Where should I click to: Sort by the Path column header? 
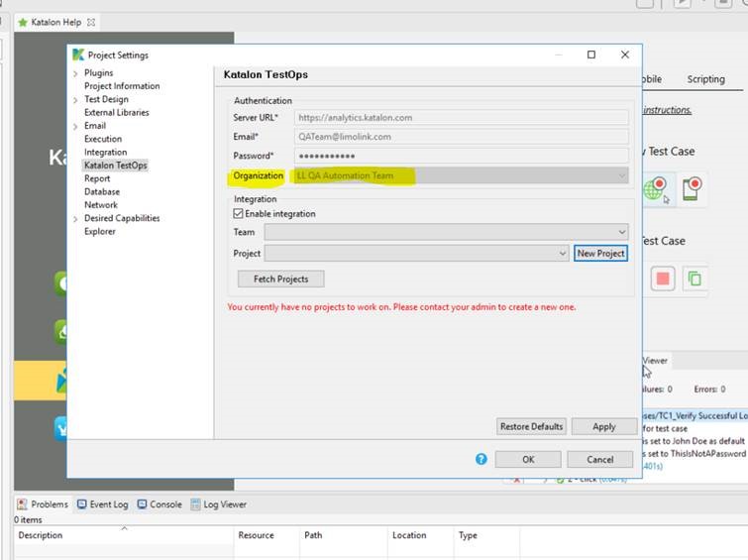344,535
